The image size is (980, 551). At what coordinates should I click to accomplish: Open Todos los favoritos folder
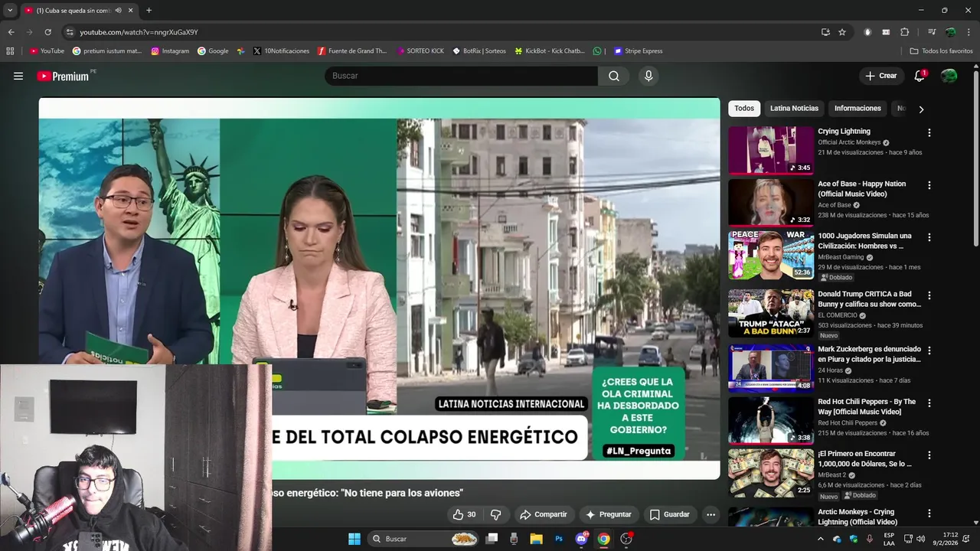(941, 51)
